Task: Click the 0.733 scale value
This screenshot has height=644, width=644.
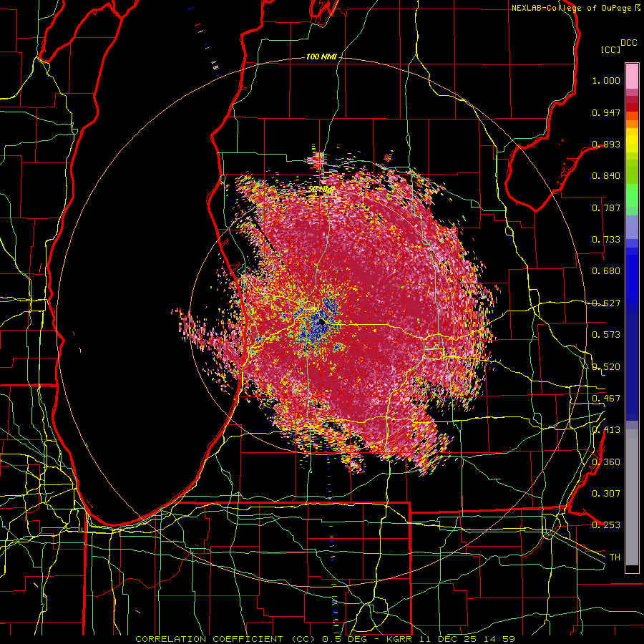Action: [606, 240]
